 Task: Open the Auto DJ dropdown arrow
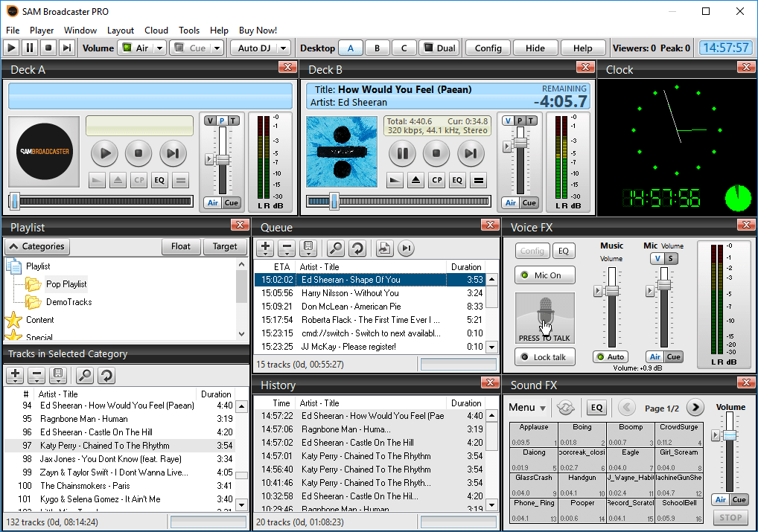[x=283, y=48]
